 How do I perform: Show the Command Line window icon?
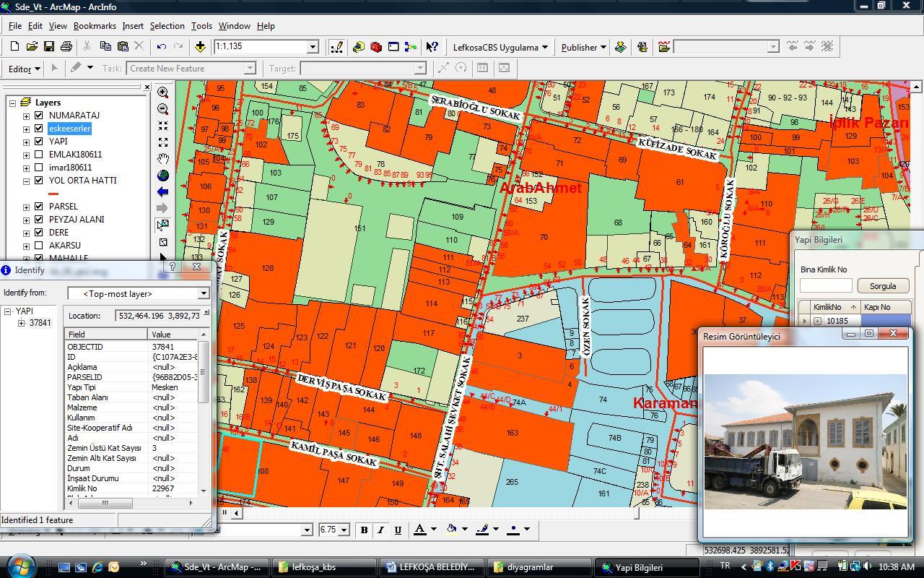[393, 47]
